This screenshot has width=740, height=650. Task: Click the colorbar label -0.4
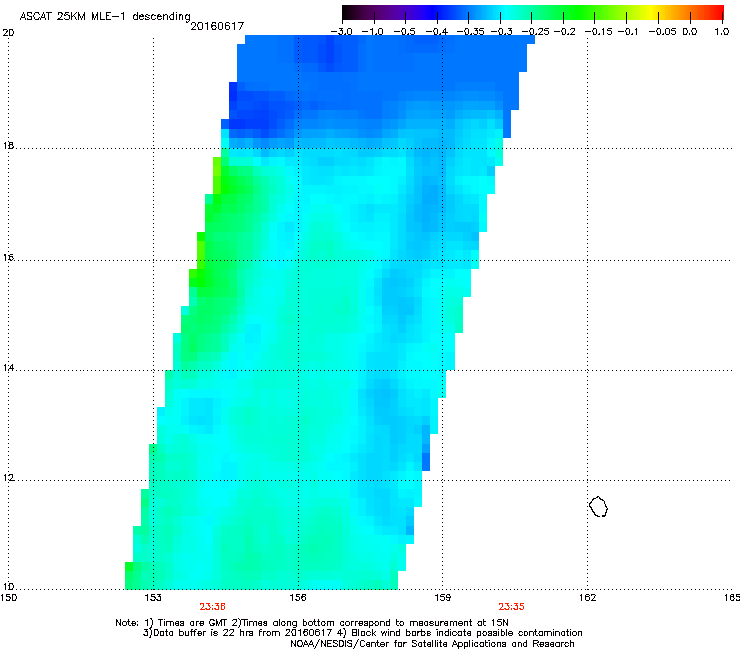(437, 32)
